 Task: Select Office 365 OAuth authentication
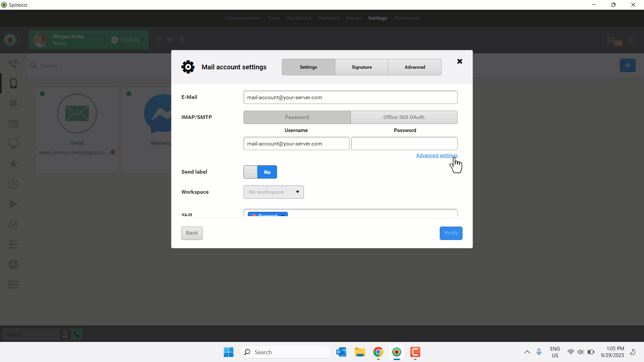pos(404,117)
